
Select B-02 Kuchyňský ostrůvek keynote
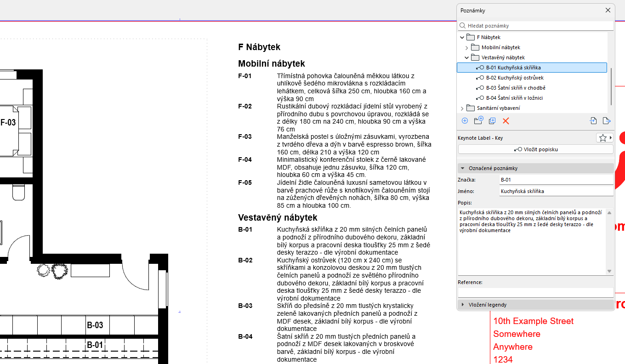click(515, 78)
